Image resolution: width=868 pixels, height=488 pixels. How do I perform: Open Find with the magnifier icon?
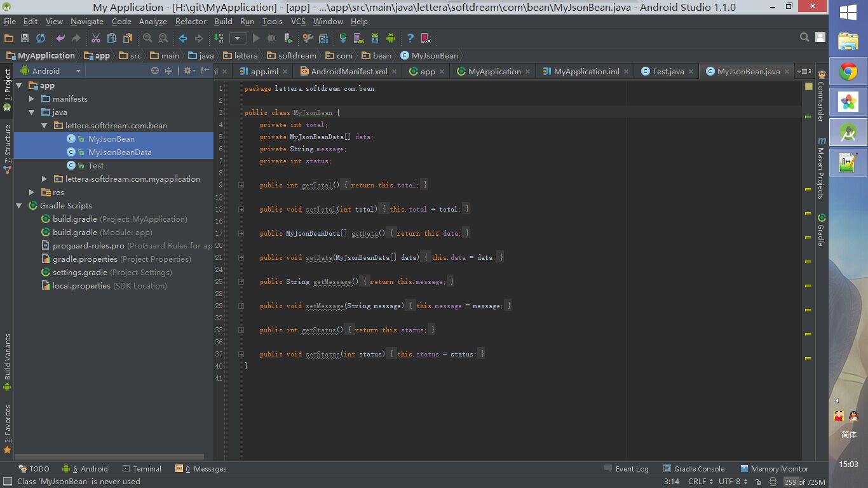(x=147, y=38)
